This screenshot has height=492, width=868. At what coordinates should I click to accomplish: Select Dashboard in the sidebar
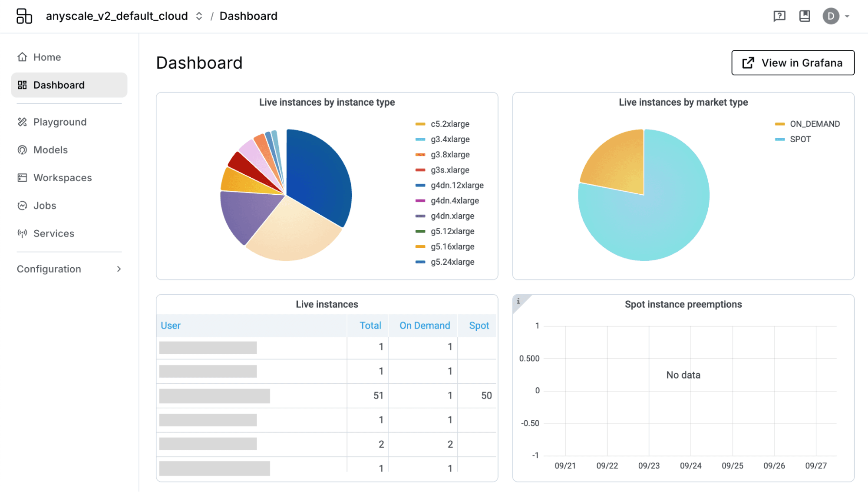pyautogui.click(x=69, y=85)
